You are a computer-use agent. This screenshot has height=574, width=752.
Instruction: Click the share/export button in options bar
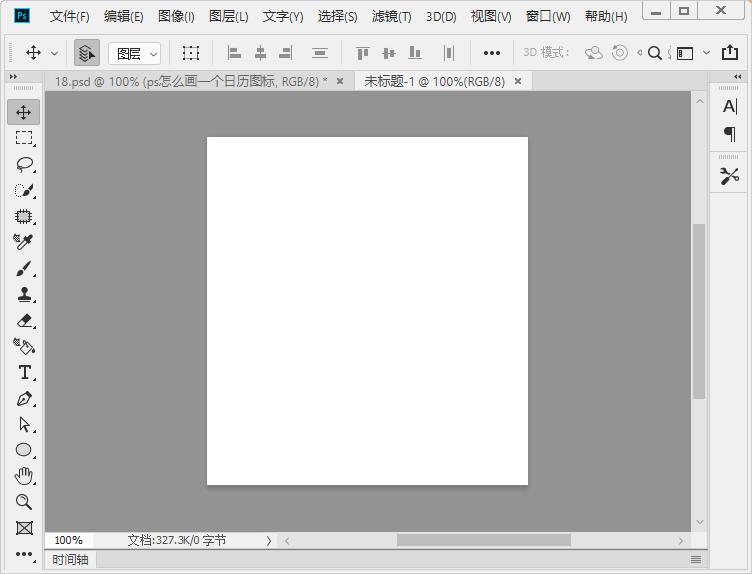coord(730,53)
